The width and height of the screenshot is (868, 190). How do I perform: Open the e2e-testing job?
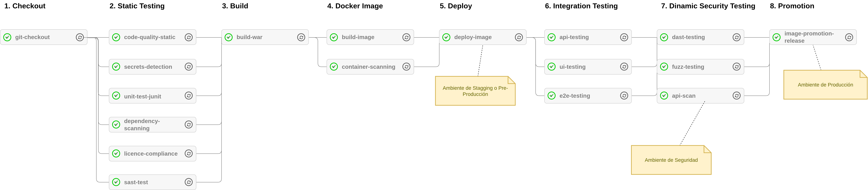point(575,96)
